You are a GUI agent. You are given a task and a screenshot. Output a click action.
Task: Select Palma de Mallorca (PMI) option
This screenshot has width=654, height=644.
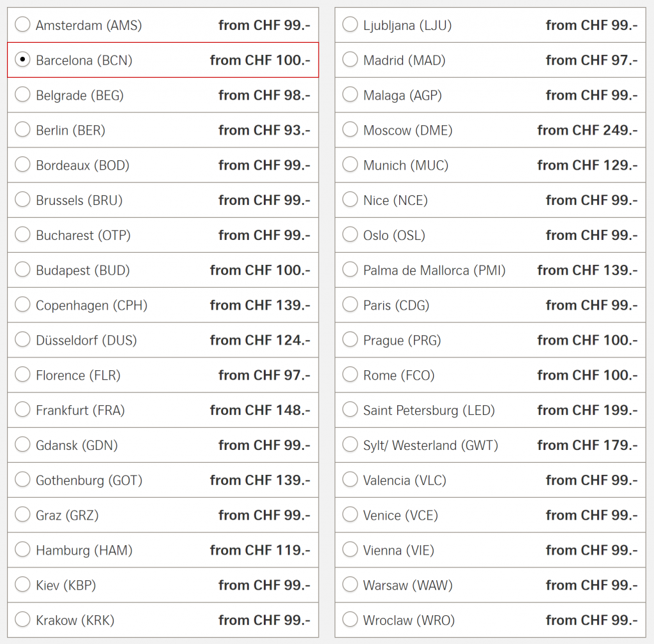click(x=350, y=270)
